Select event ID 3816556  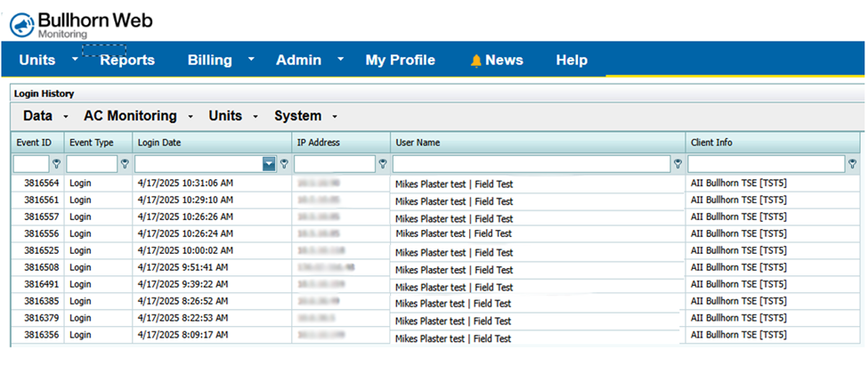tap(41, 233)
